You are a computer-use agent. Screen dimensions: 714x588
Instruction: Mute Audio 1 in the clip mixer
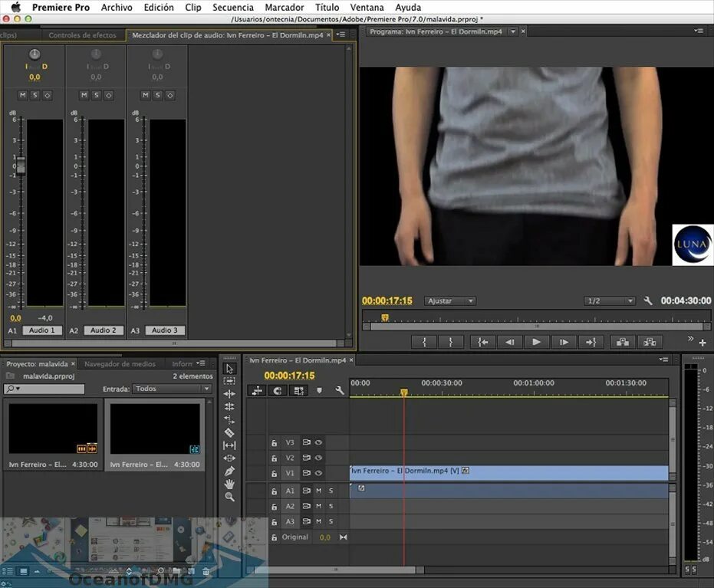[23, 94]
